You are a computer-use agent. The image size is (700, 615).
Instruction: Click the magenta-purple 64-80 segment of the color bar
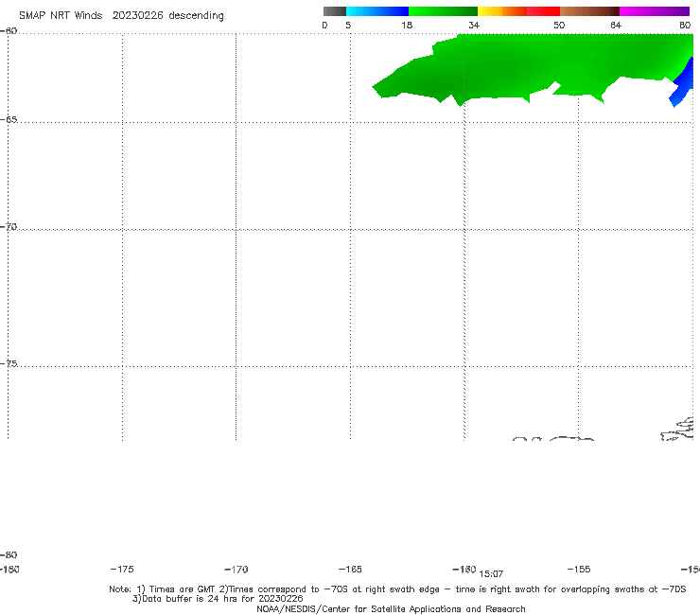click(x=655, y=11)
